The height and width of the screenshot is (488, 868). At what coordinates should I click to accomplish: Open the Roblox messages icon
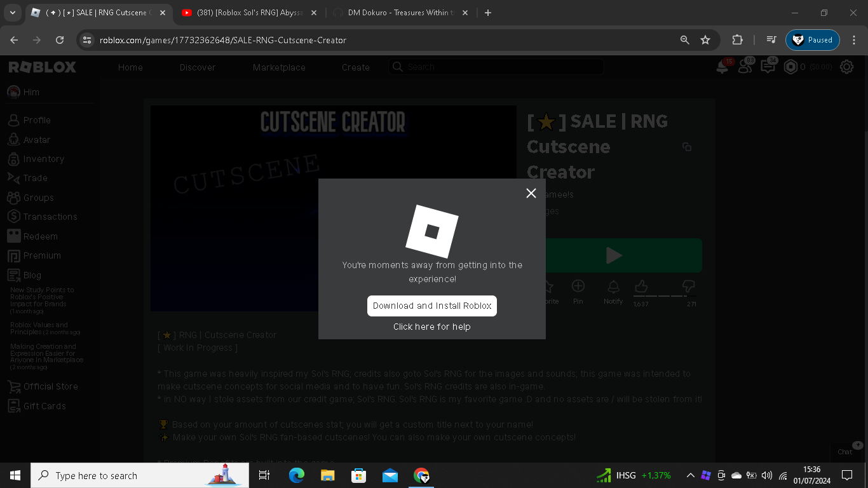point(768,67)
